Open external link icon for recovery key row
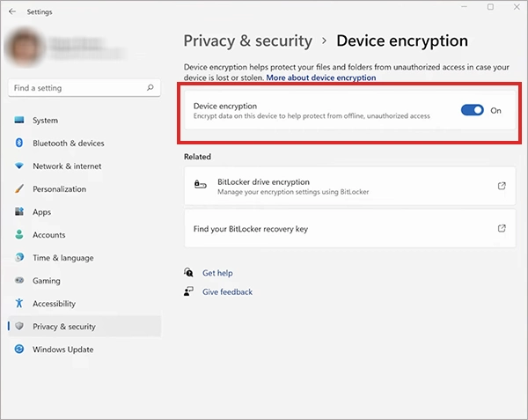 (x=502, y=228)
